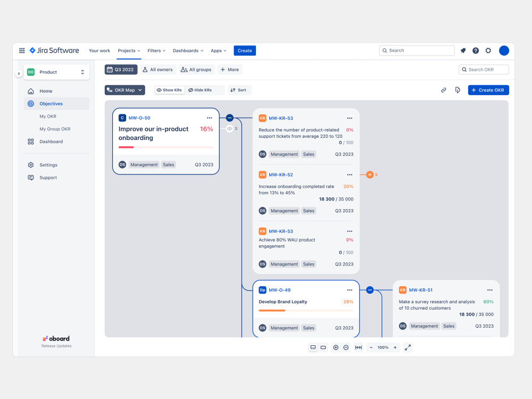Image resolution: width=532 pixels, height=399 pixels.
Task: Open notifications rocket icon
Action: click(463, 51)
